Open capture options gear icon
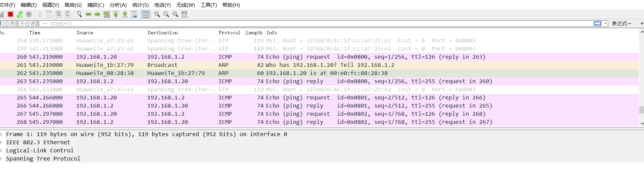 tap(29, 14)
